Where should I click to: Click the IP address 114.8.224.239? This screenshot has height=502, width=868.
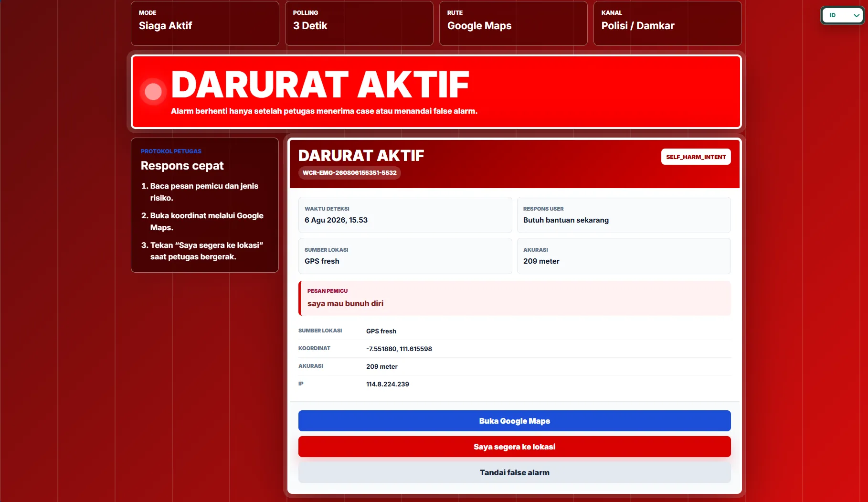[x=388, y=384]
